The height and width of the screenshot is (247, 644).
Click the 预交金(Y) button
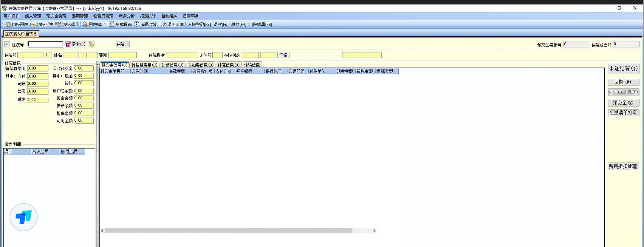tap(623, 103)
